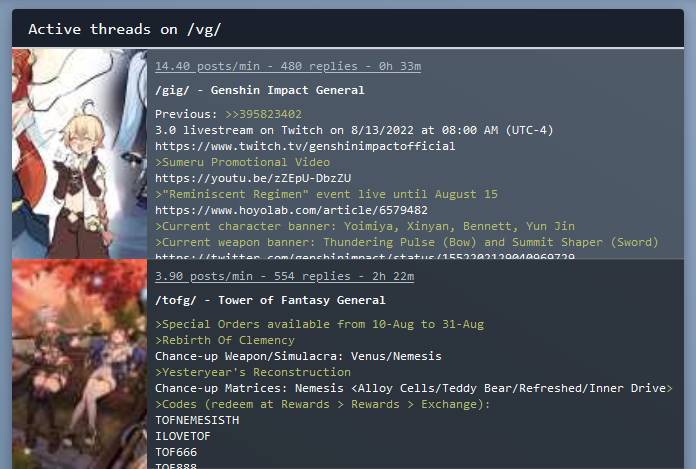Click the code 'ILOVETOF'
The height and width of the screenshot is (469, 696).
(183, 436)
